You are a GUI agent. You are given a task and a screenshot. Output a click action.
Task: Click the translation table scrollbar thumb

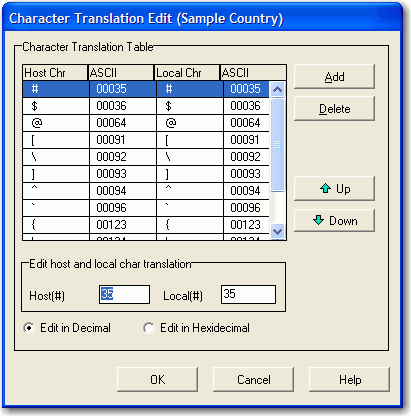277,145
